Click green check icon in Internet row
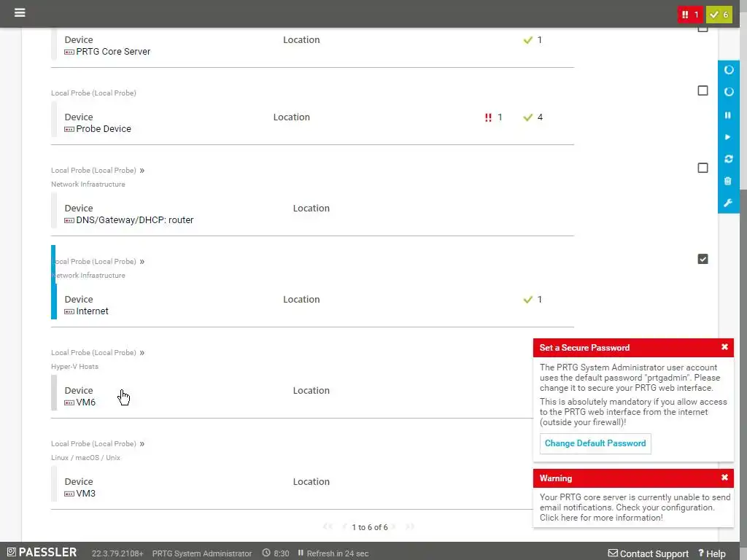This screenshot has width=747, height=560. pyautogui.click(x=527, y=300)
